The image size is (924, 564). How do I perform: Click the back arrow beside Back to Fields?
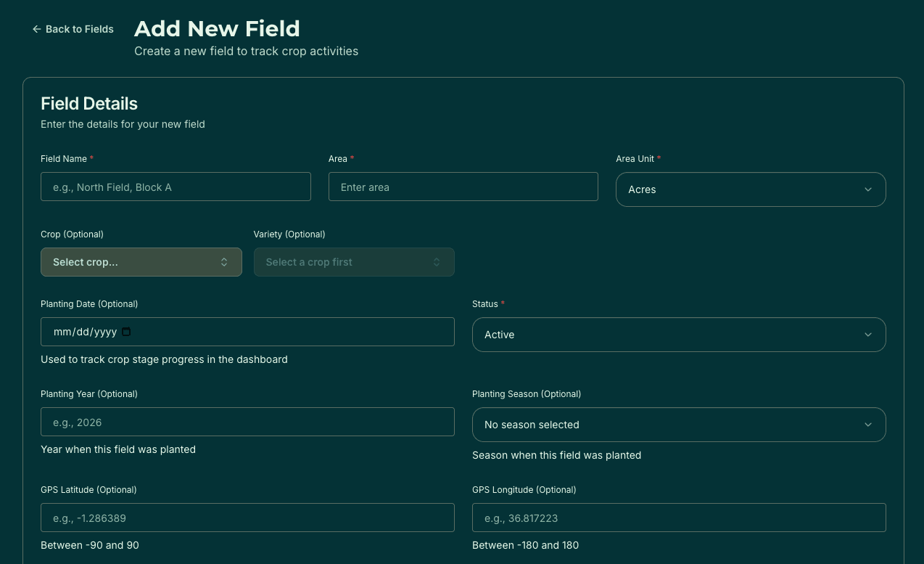pyautogui.click(x=36, y=29)
